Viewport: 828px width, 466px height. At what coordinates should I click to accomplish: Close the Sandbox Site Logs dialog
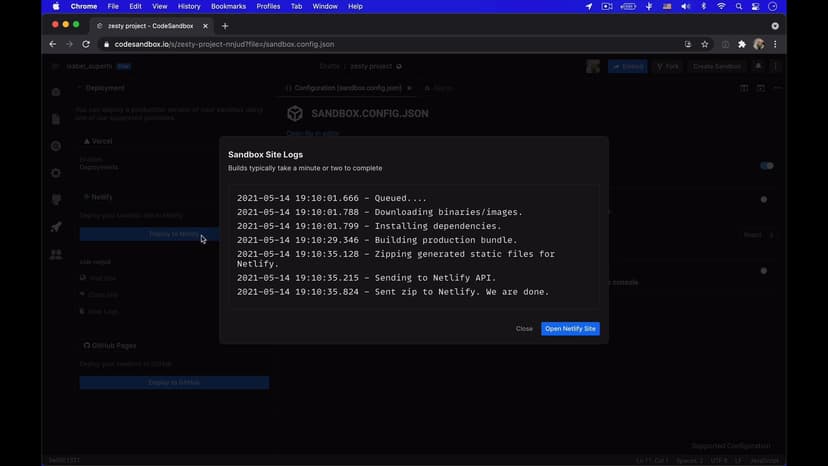(x=524, y=328)
